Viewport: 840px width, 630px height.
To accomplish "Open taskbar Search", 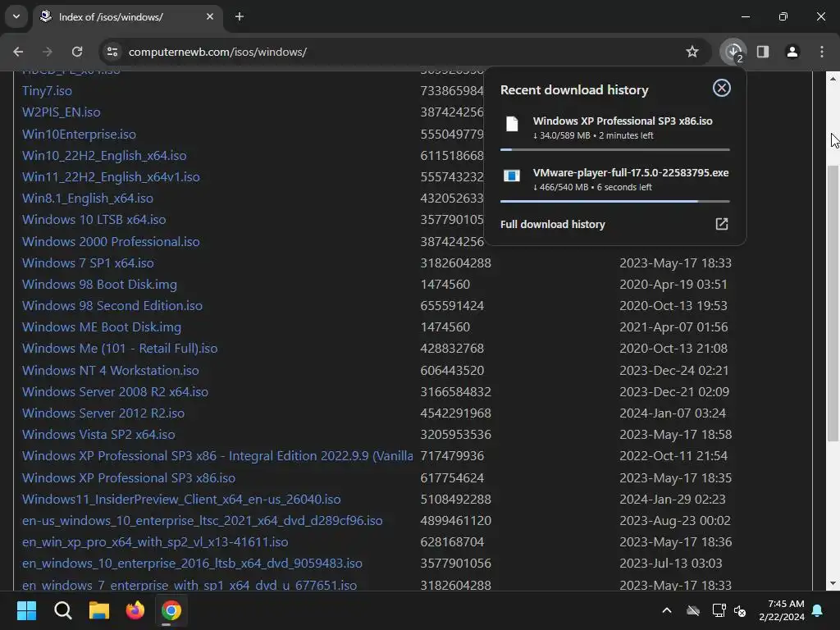I will (x=62, y=610).
